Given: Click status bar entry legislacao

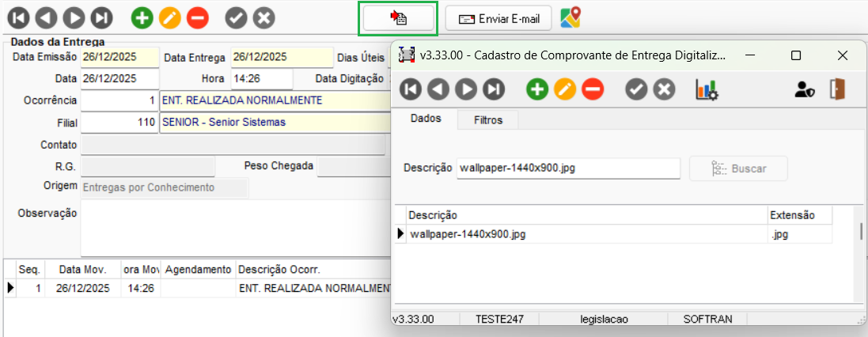Looking at the screenshot, I should pos(604,320).
